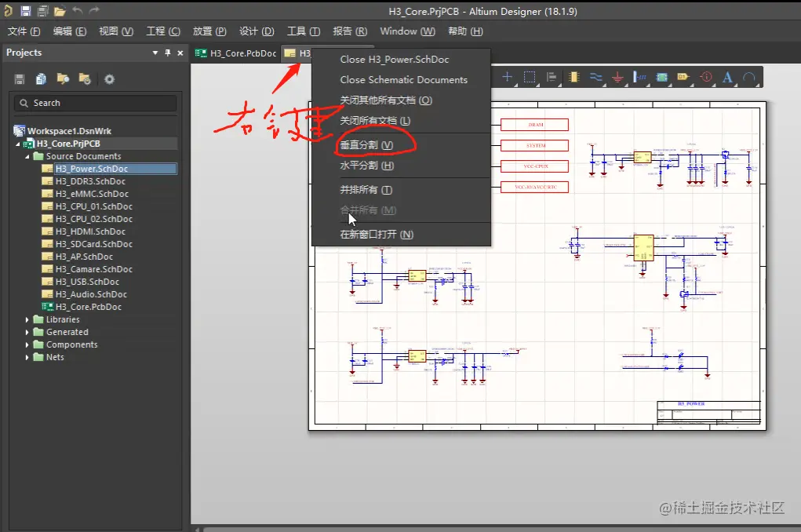Viewport: 801px width, 532px height.
Task: Click the Undo arrow icon
Action: [77, 10]
